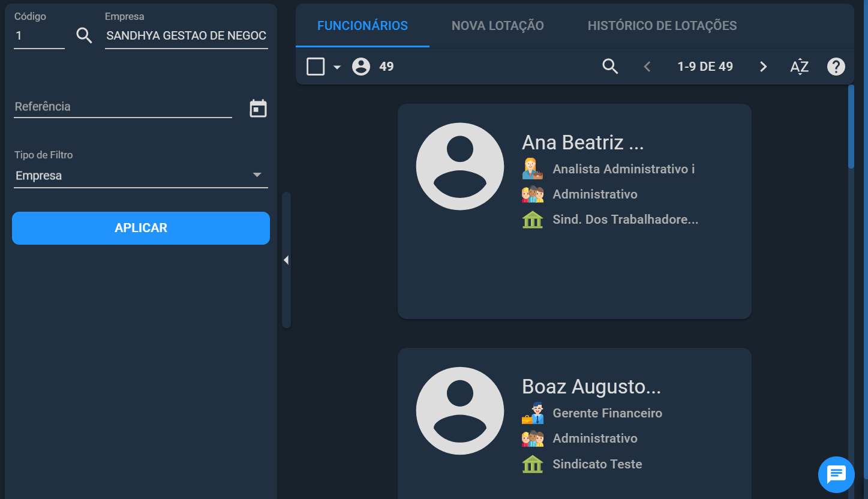Screen dimensions: 868x499
Task: Click the Empresa name input field
Action: [x=187, y=36]
